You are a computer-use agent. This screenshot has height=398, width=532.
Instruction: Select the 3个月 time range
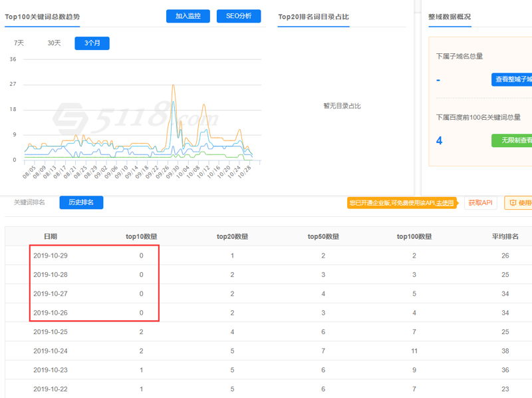pyautogui.click(x=92, y=43)
